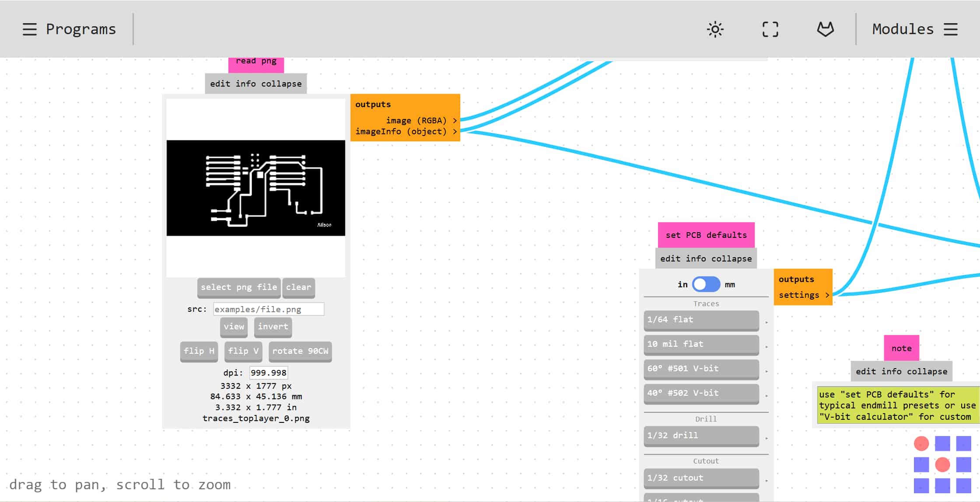Image resolution: width=980 pixels, height=502 pixels.
Task: Open the Programs hamburger menu
Action: point(30,29)
